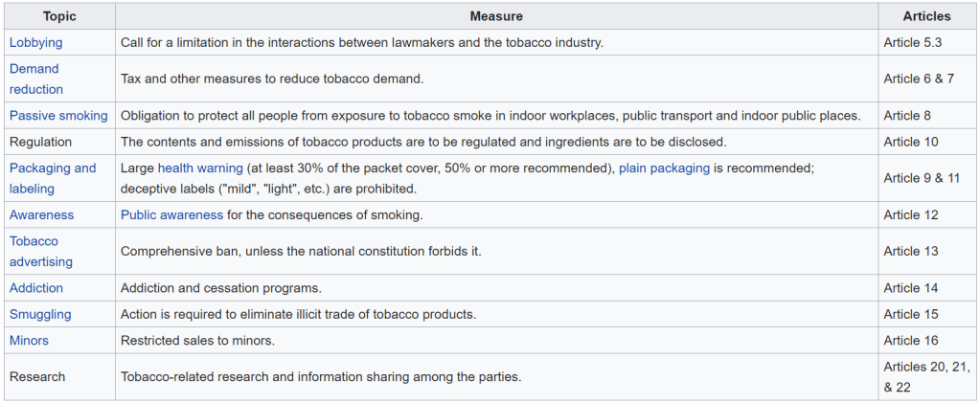Click the Packaging and labeling link

pos(53,178)
